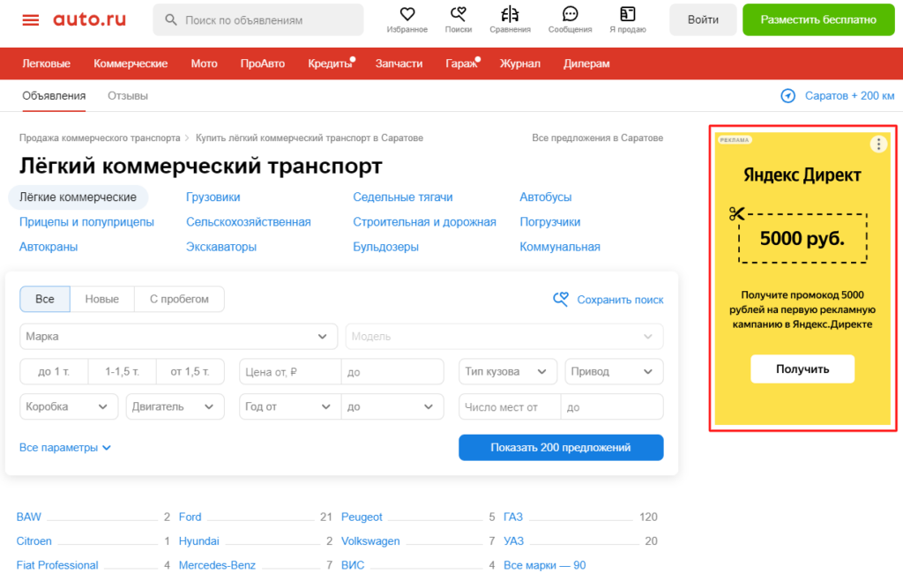This screenshot has height=588, width=903.
Task: Open the Коробка gearbox dropdown
Action: 69,406
